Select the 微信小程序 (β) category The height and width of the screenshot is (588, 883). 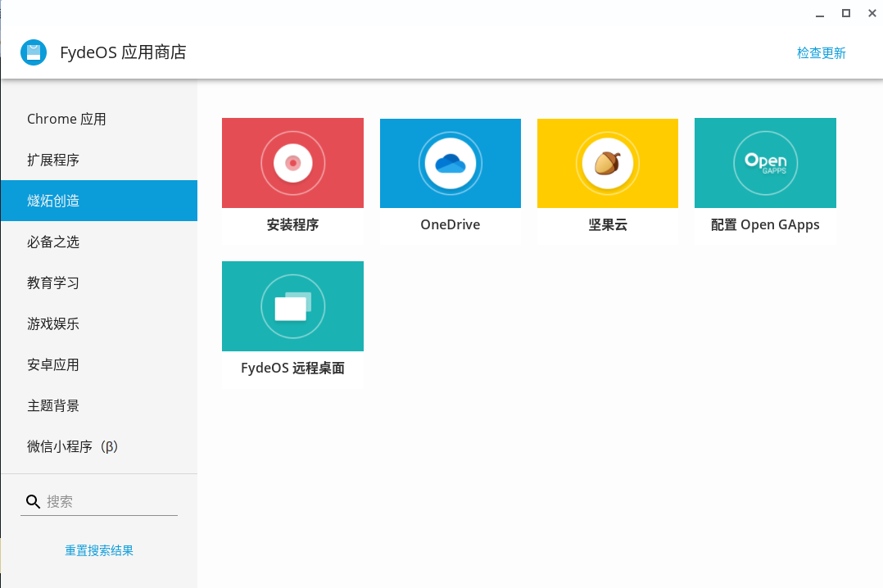pos(99,446)
